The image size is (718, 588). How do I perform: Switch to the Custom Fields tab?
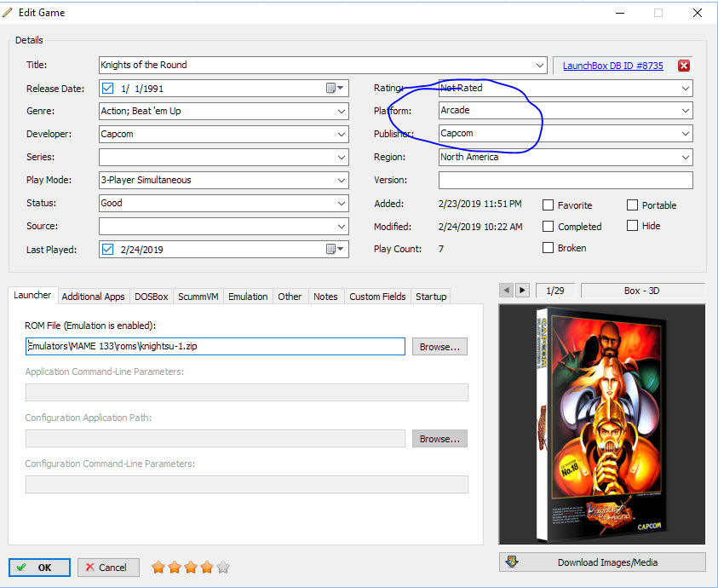pyautogui.click(x=377, y=297)
